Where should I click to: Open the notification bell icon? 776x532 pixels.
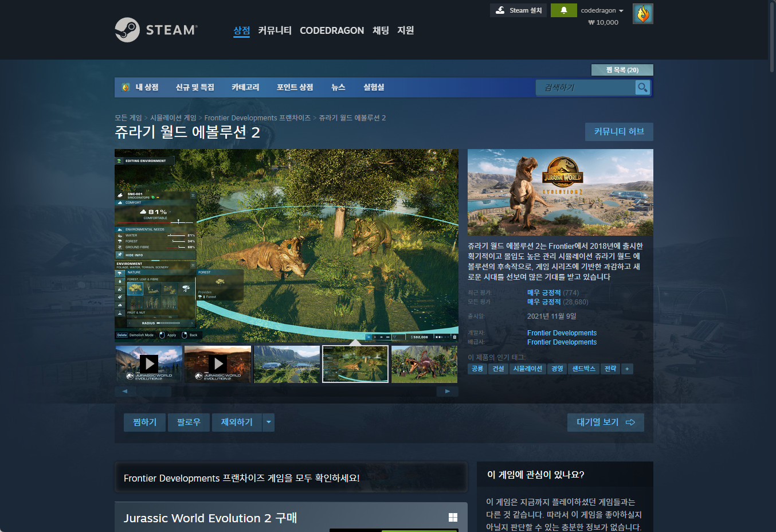click(x=563, y=10)
